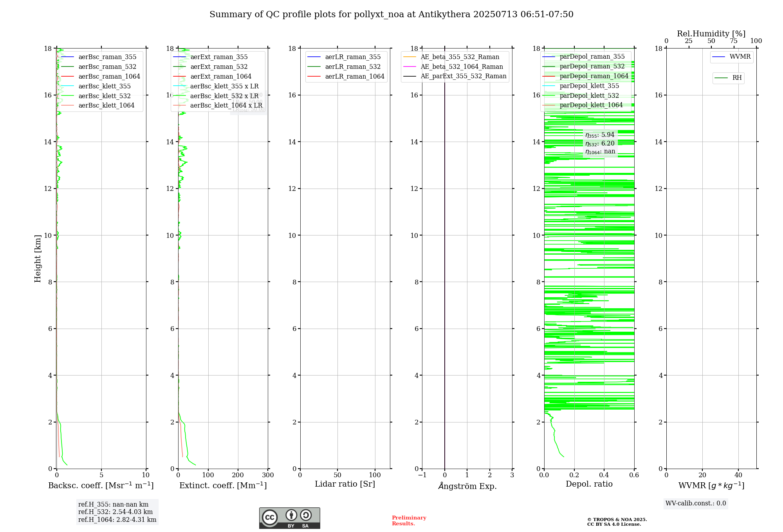Click the η355: 5.94 annotation
This screenshot has height=532, width=783.
[x=600, y=135]
